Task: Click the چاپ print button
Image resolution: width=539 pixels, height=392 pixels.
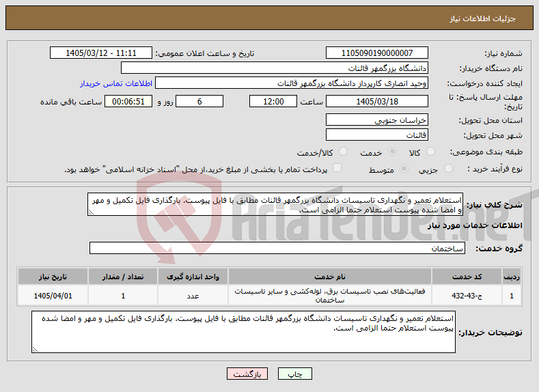Action: [x=295, y=374]
